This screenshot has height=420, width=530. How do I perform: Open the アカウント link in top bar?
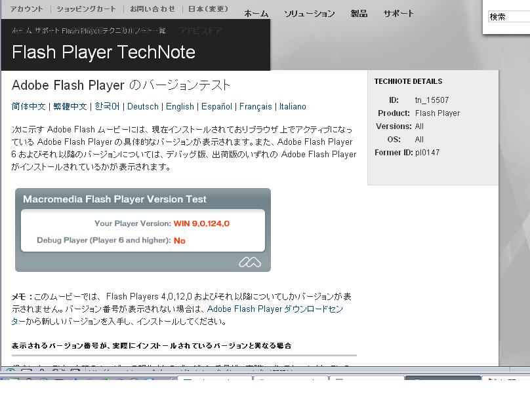pos(26,9)
